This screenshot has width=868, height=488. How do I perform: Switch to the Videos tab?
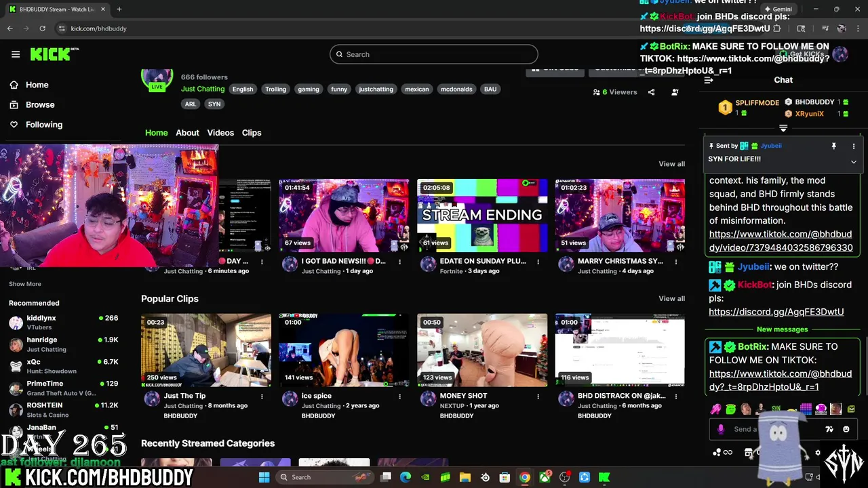[x=220, y=133]
